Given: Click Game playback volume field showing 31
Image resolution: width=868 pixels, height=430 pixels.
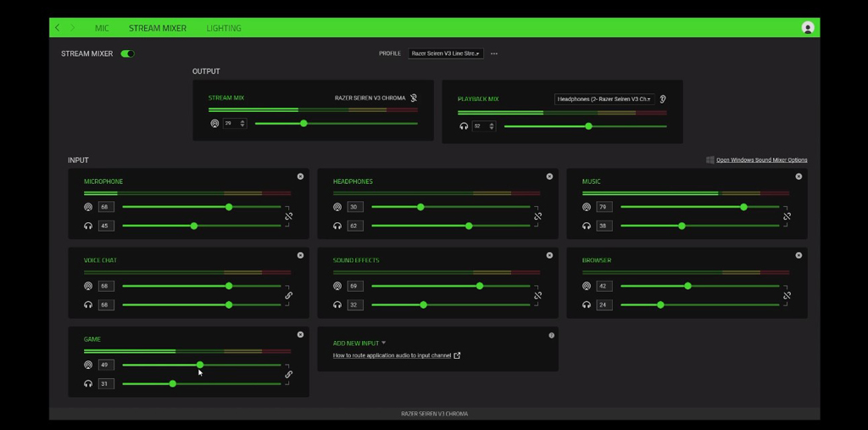Looking at the screenshot, I should pos(106,383).
